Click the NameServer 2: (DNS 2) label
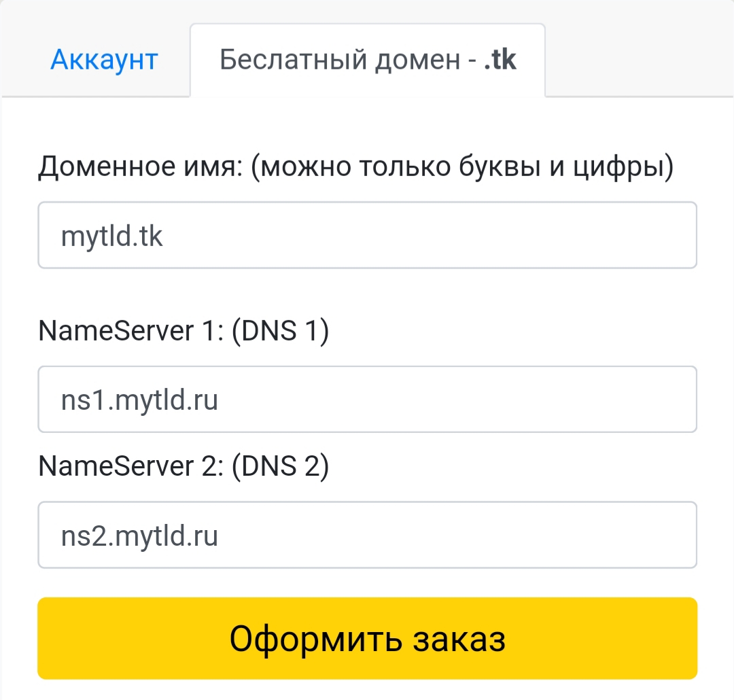The width and height of the screenshot is (734, 700). pos(183,466)
